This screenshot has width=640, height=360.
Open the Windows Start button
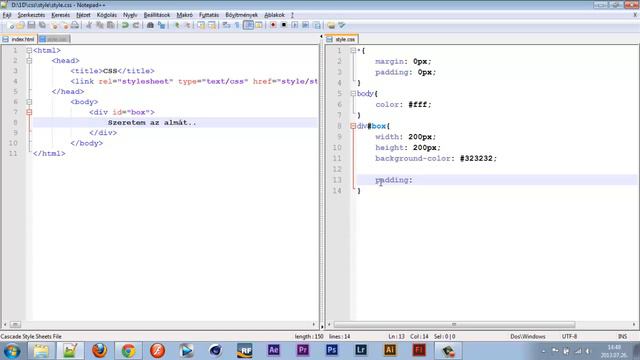[x=12, y=351]
